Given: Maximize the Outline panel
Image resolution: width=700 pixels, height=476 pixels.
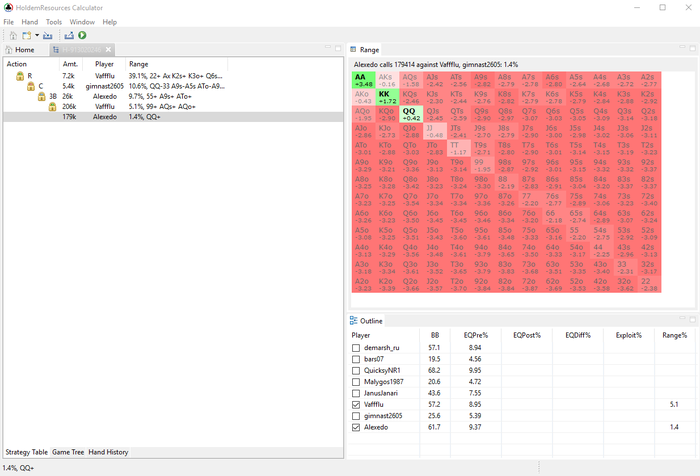Looking at the screenshot, I should [x=692, y=319].
